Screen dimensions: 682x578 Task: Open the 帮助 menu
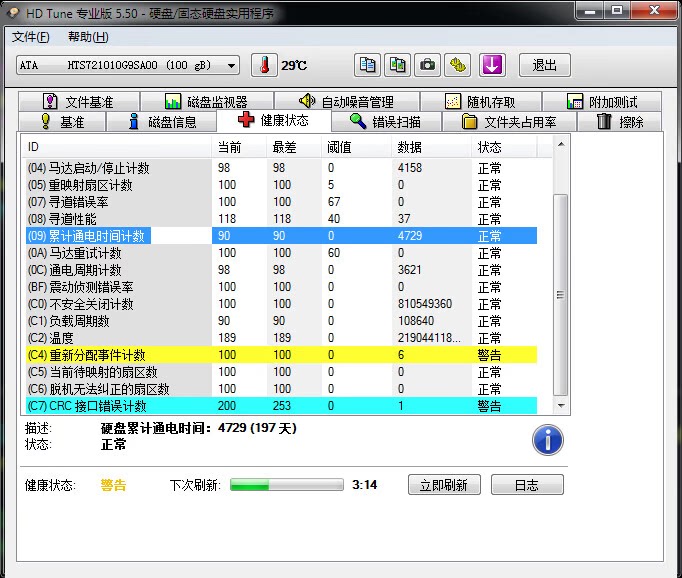(x=88, y=37)
